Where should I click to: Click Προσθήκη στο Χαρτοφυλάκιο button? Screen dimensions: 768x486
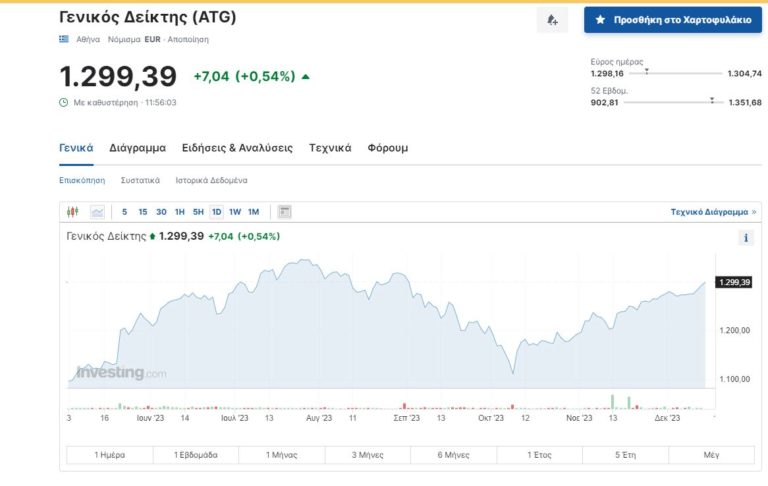(672, 20)
